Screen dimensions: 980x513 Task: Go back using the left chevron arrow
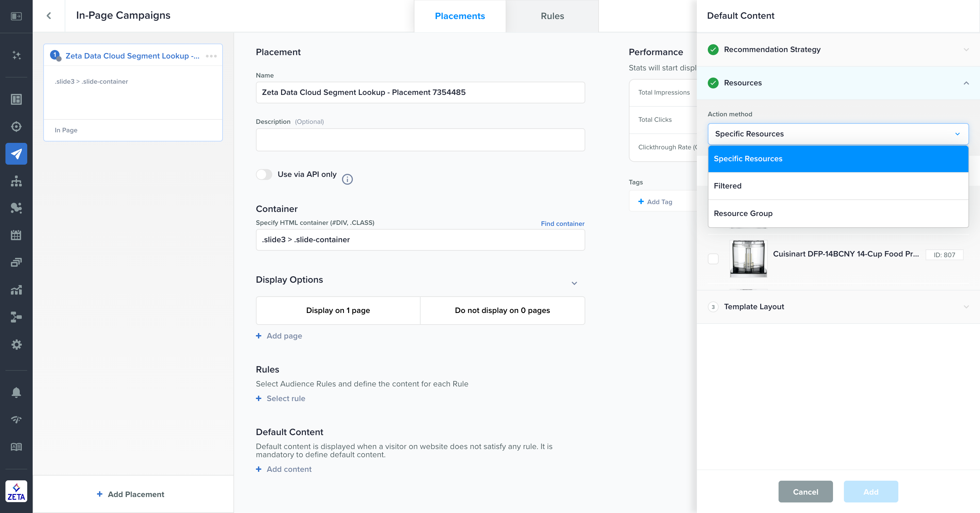point(49,16)
